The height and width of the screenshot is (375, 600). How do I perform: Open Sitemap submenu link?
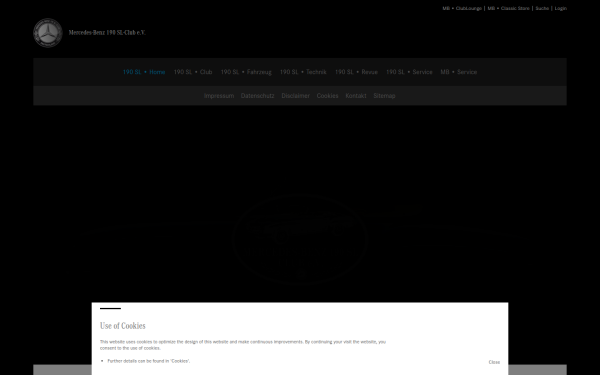coord(384,96)
